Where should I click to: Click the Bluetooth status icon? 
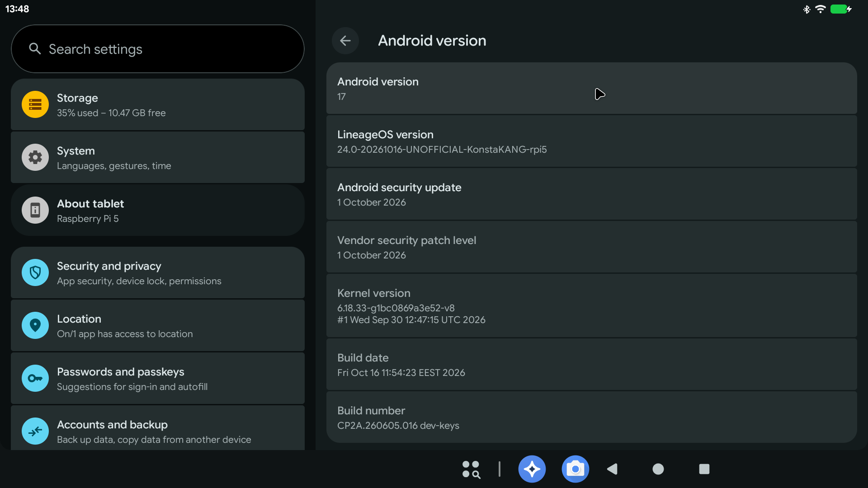pyautogui.click(x=807, y=9)
